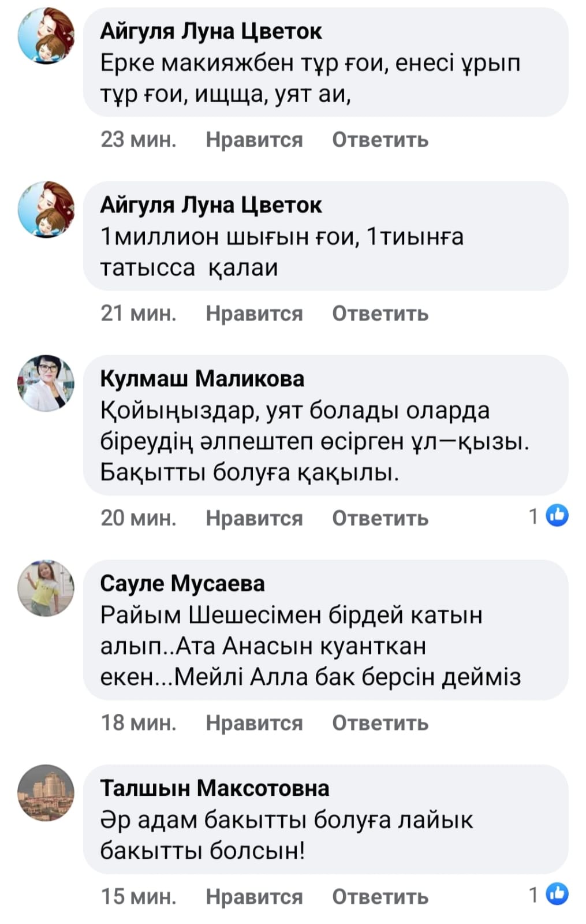Reply to the comment posted 23 minutes ago
Viewport: 586px width, 924px height.
[x=380, y=140]
